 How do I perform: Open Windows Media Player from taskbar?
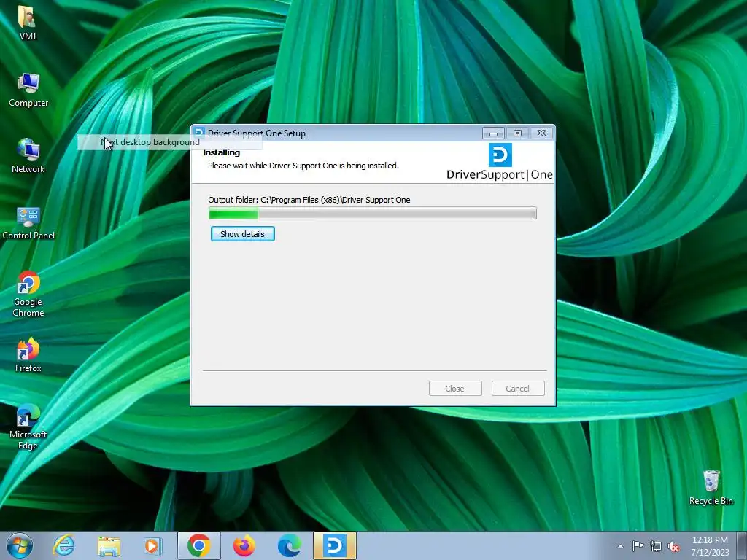coord(153,545)
